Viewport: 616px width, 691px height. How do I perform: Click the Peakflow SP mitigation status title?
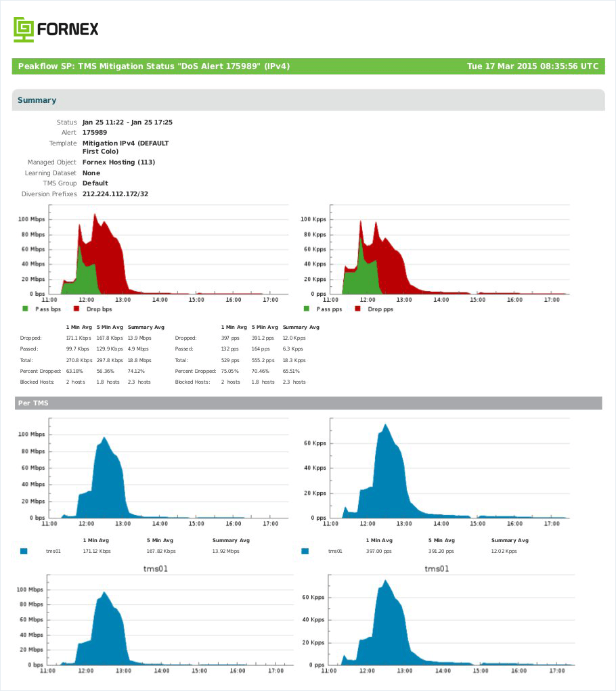[x=154, y=66]
